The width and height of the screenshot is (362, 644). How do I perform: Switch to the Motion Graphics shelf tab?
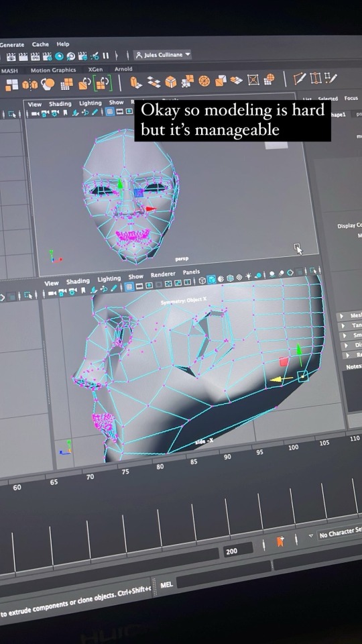[x=53, y=70]
